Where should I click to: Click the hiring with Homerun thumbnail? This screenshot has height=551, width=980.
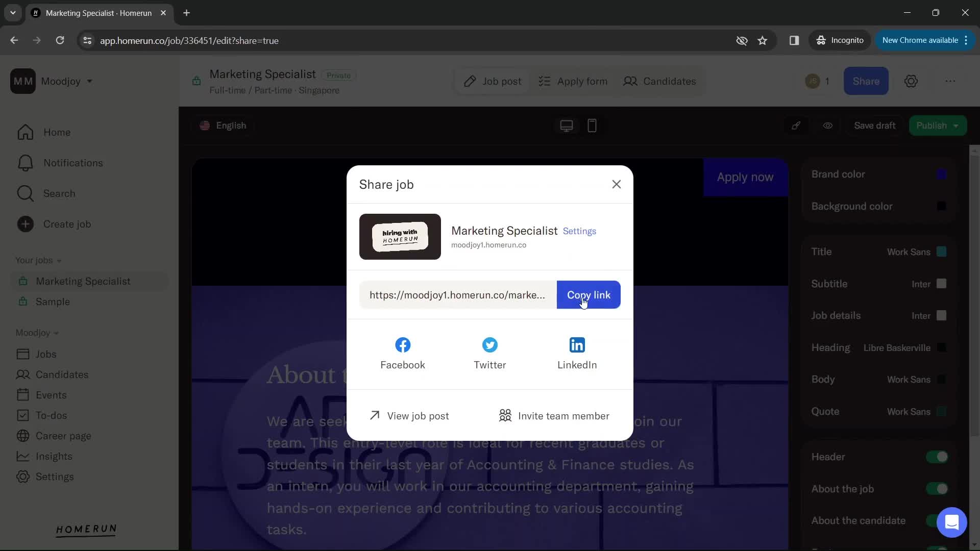point(400,237)
